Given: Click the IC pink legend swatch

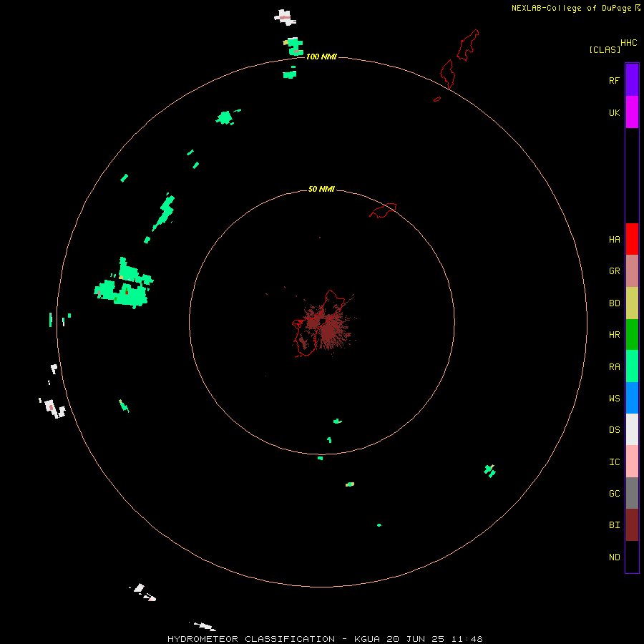Looking at the screenshot, I should pos(632,462).
